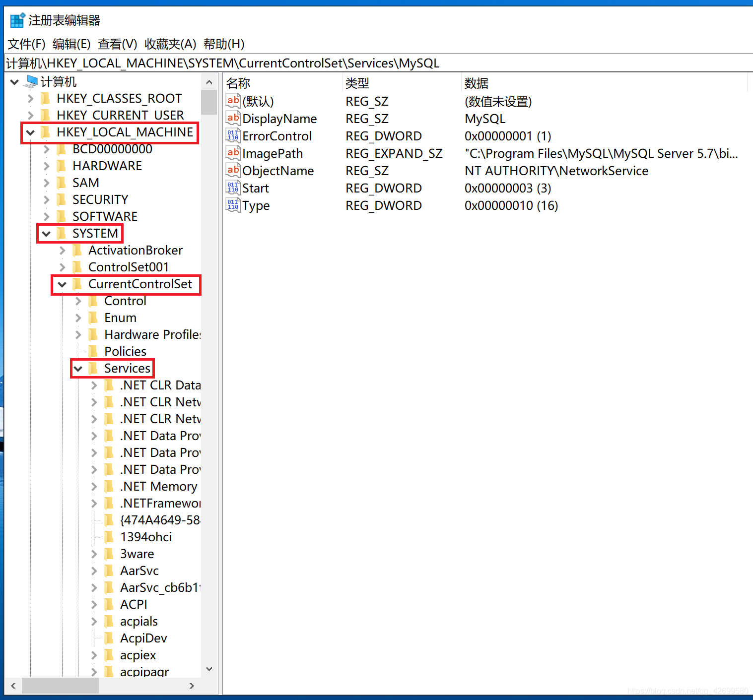The image size is (753, 700).
Task: Click the REG_EXPAND_SZ type cell
Action: coord(394,153)
